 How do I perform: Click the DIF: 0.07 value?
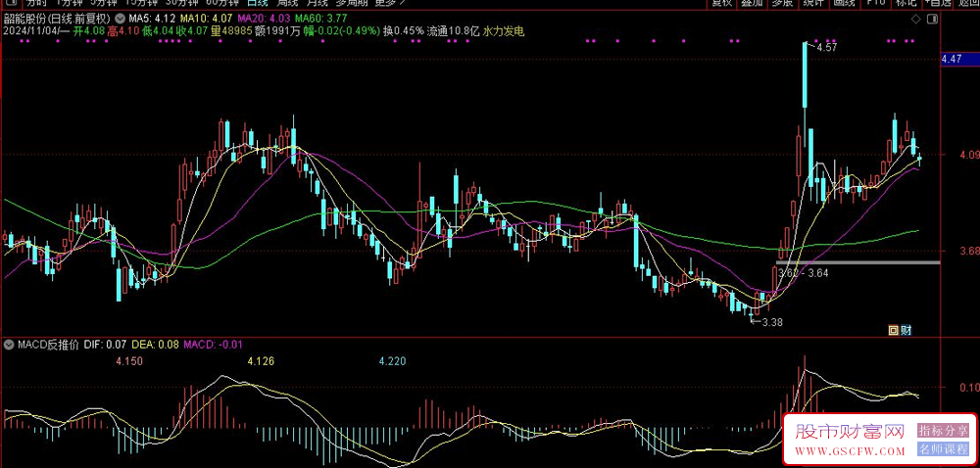pyautogui.click(x=105, y=344)
